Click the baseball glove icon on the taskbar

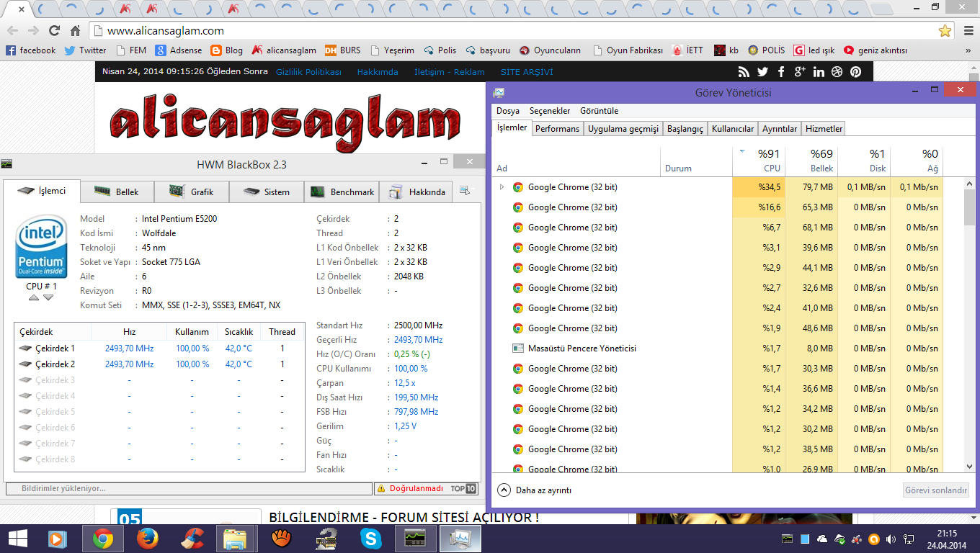click(x=281, y=539)
